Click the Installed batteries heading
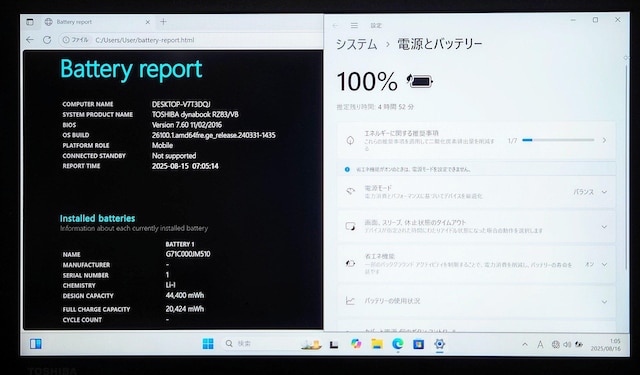640x375 pixels. tap(98, 218)
